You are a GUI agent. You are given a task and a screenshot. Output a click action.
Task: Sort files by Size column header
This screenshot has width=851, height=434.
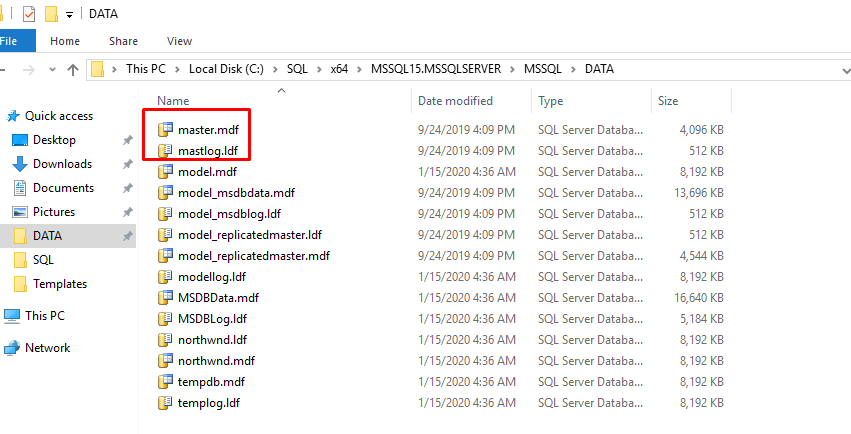668,101
